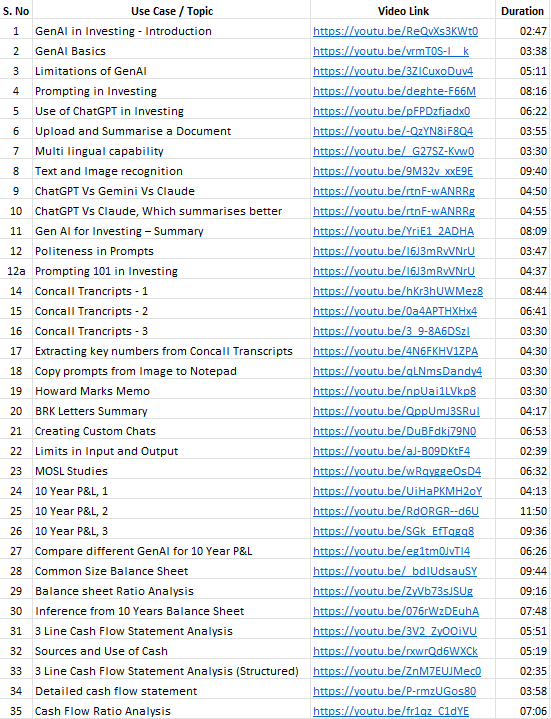Open video link for GenAI in Investing - Introduction

396,31
